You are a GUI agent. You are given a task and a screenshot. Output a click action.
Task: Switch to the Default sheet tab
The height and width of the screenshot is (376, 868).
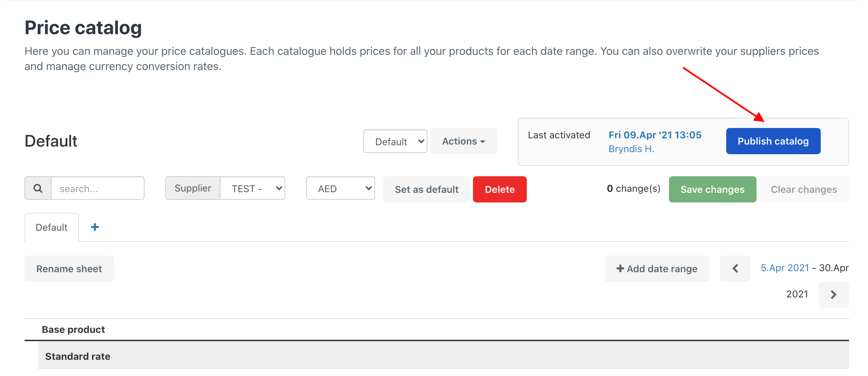[x=52, y=227]
